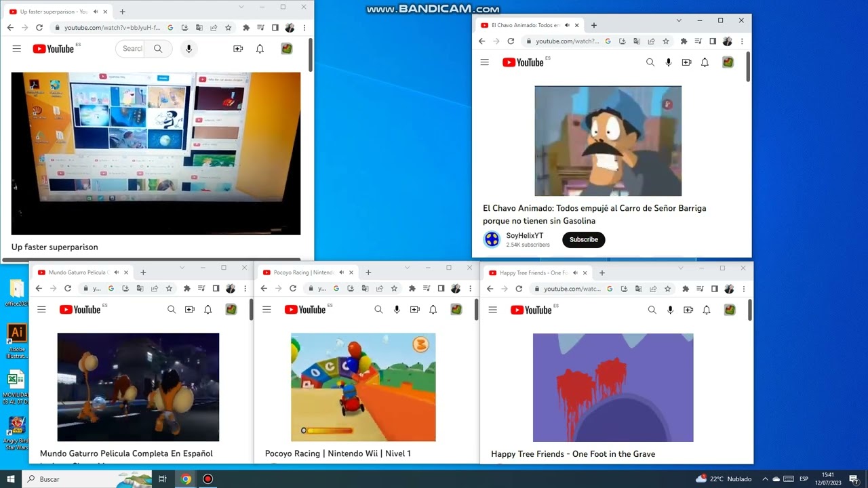Screen dimensions: 868x488
Task: Click Bandicam recording icon in taskbar
Action: tap(208, 479)
